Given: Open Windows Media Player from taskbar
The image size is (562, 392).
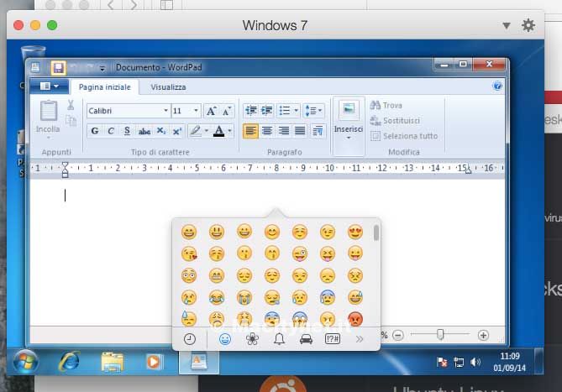Looking at the screenshot, I should point(155,362).
